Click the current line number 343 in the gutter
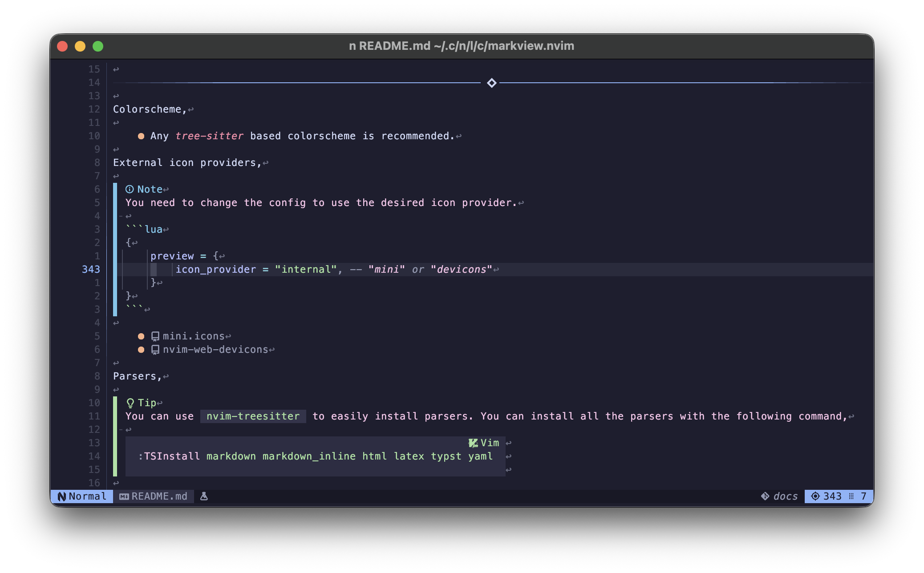Viewport: 924px width, 573px height. 91,270
